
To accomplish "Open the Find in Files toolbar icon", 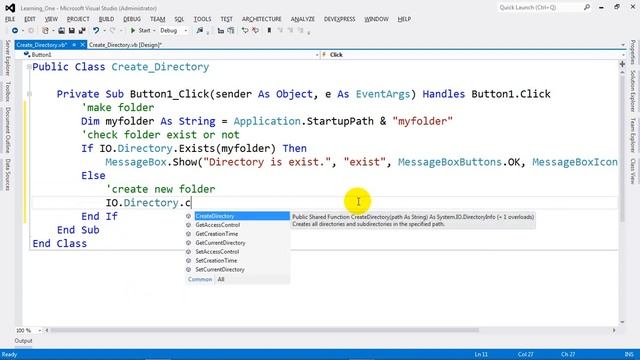I will coord(200,31).
